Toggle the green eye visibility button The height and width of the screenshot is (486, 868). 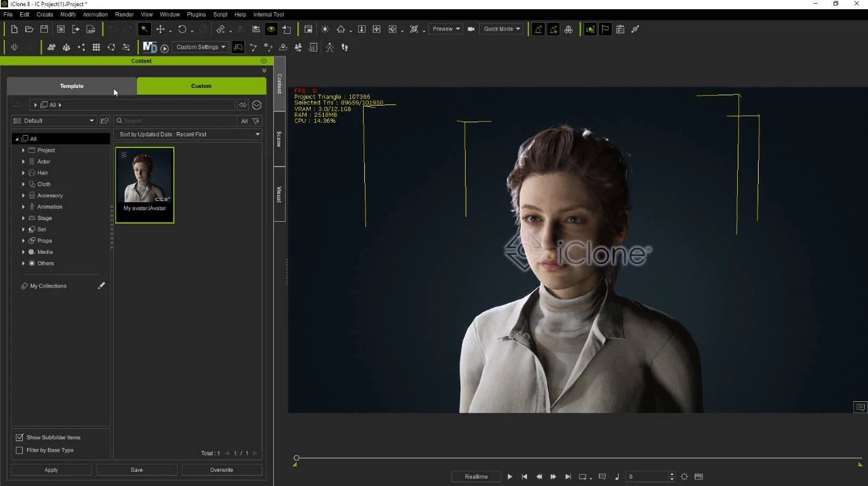click(271, 29)
